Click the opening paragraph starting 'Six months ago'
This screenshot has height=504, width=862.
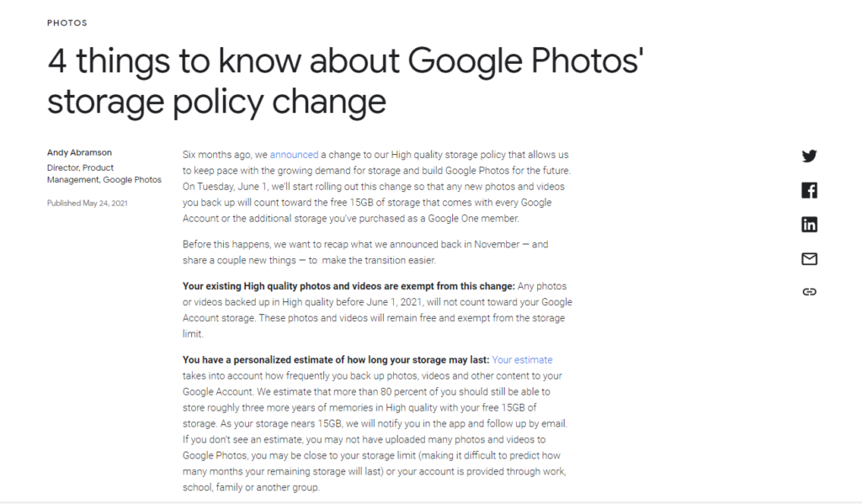pos(376,186)
